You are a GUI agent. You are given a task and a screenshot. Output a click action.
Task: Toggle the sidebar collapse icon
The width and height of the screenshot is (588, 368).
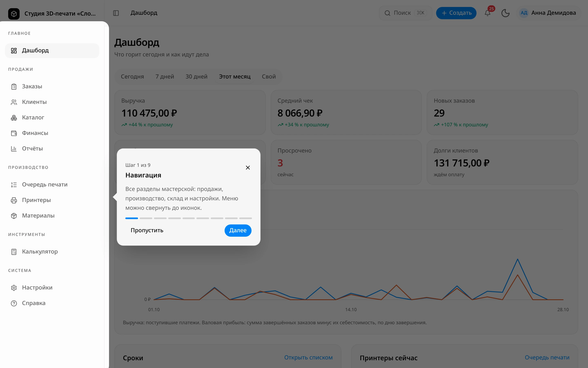[x=116, y=13]
